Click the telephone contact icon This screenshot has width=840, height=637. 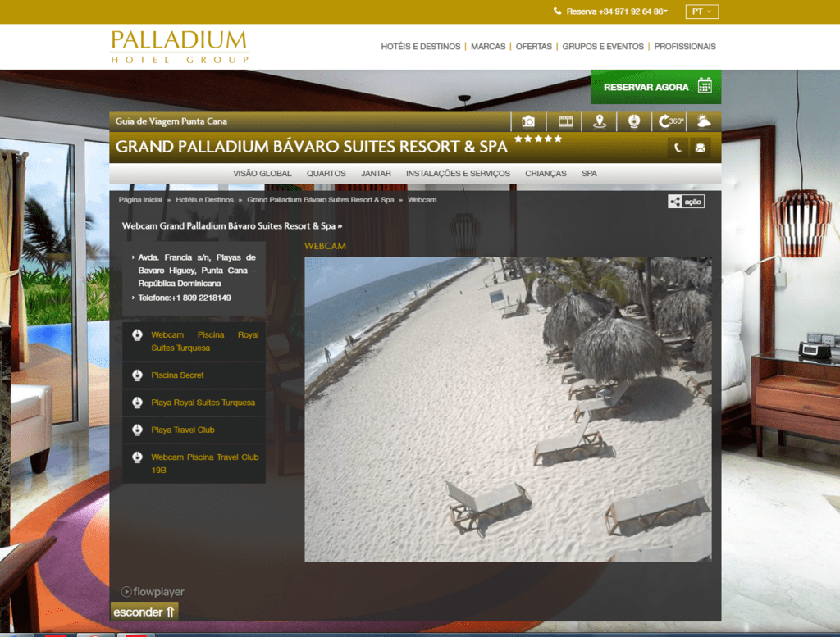tap(678, 148)
